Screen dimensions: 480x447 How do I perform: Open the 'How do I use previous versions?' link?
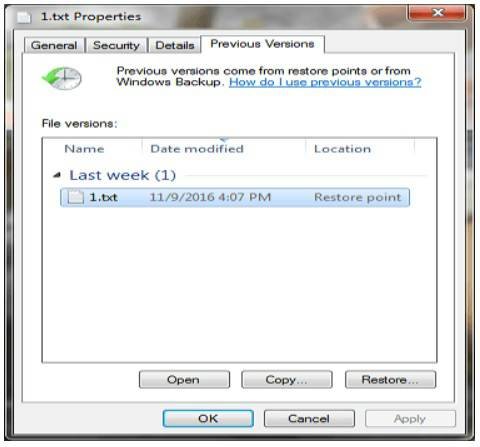(325, 82)
